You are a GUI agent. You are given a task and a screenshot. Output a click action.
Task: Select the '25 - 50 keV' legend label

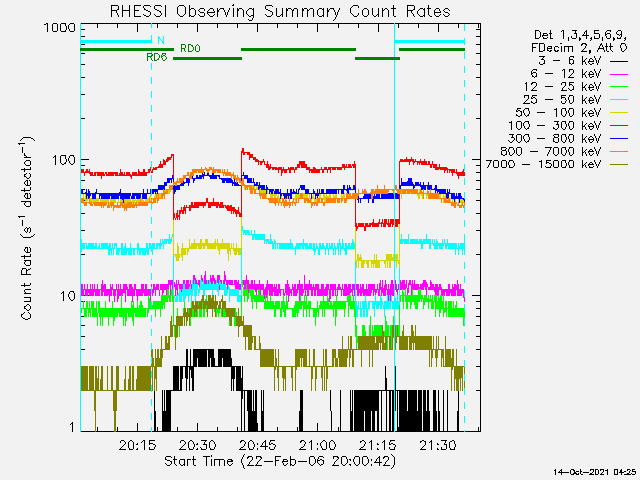point(562,100)
